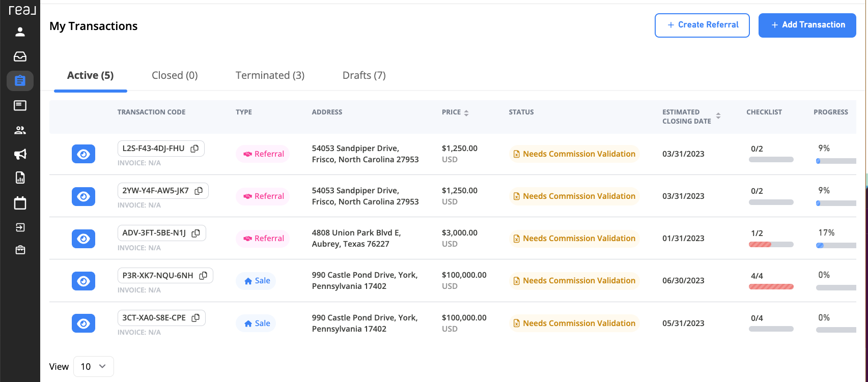Image resolution: width=868 pixels, height=382 pixels.
Task: Switch to the Terminated (3) tab
Action: click(270, 75)
